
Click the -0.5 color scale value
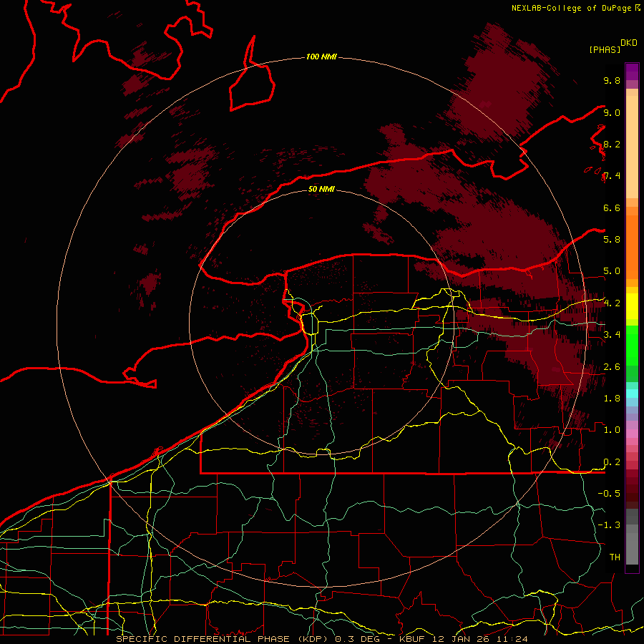tap(609, 493)
